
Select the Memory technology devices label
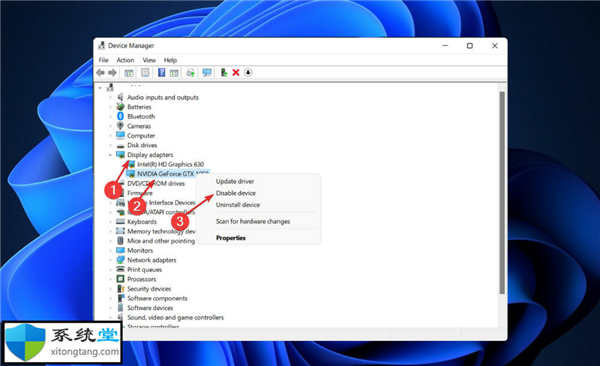161,231
